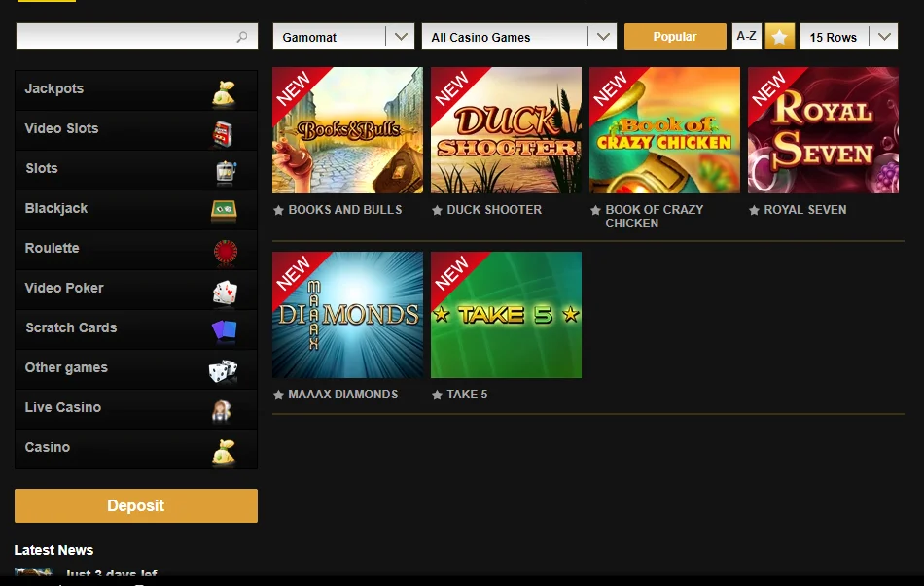Click the Slots machine icon
Image resolution: width=924 pixels, height=586 pixels.
point(226,173)
